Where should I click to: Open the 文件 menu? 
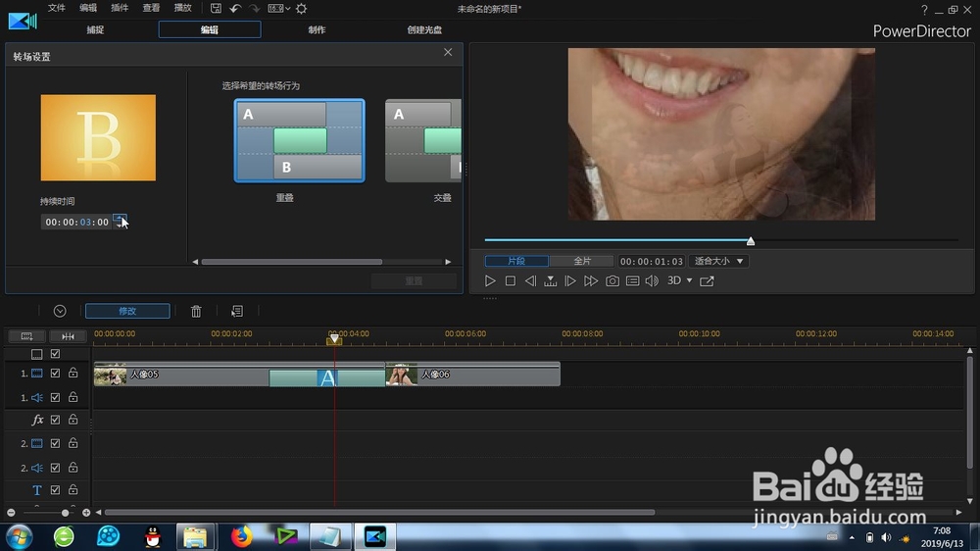point(56,8)
